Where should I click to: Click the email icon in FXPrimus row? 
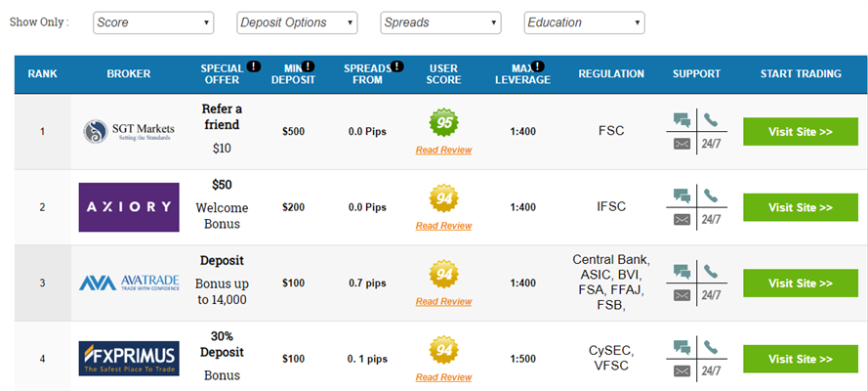coord(682,371)
